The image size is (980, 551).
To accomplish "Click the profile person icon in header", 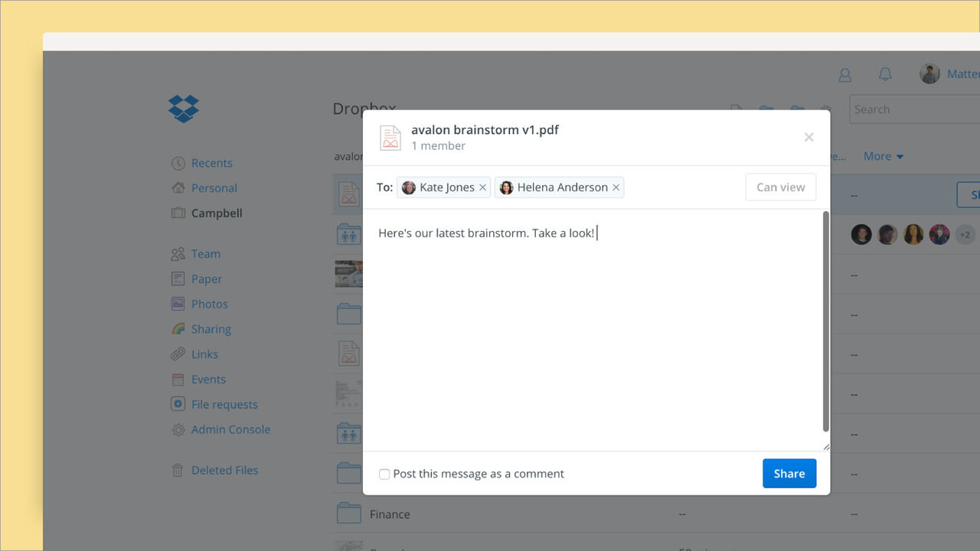I will pyautogui.click(x=845, y=75).
